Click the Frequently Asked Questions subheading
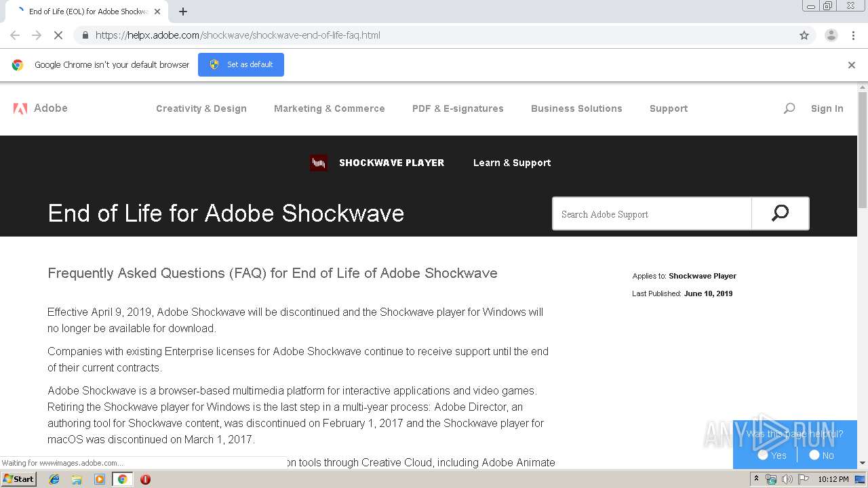 pyautogui.click(x=273, y=273)
